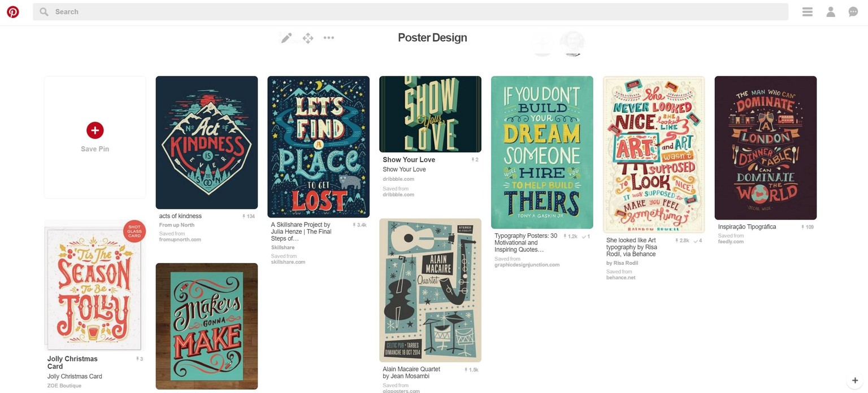
Task: Click 'A Skillshare Project by Julia Henze' caption
Action: pos(301,232)
